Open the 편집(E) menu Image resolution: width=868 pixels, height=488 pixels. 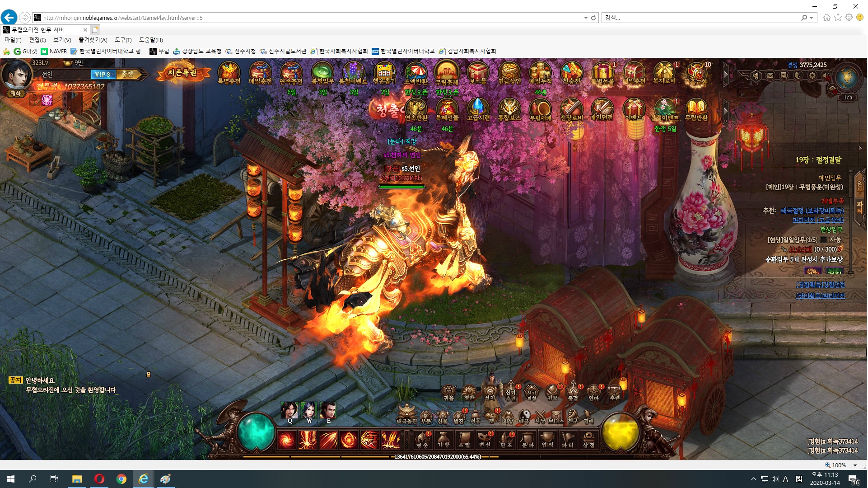37,40
